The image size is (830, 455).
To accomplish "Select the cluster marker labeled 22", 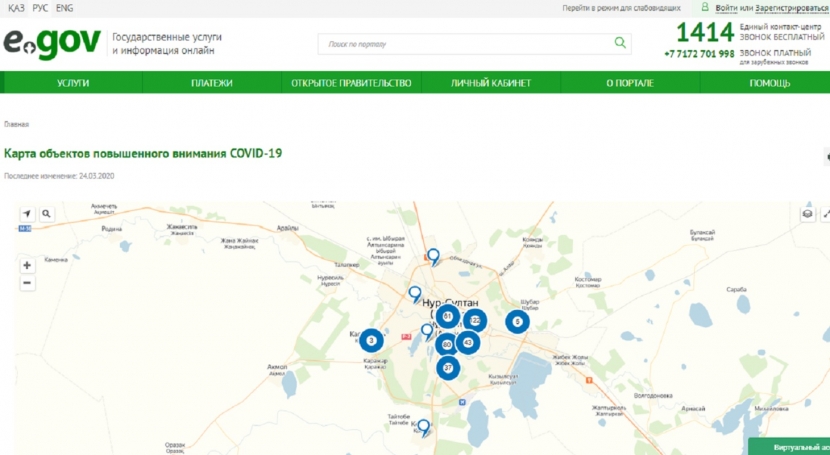I will click(475, 320).
